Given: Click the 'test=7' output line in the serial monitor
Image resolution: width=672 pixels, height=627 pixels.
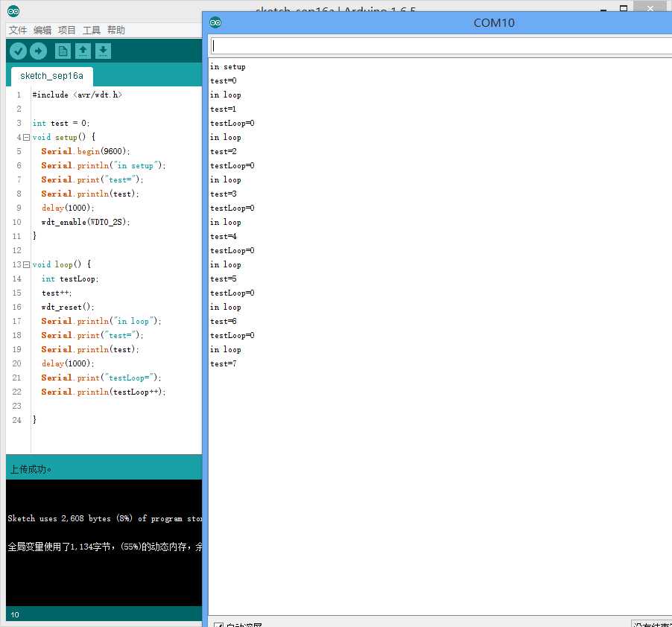Looking at the screenshot, I should (x=223, y=363).
